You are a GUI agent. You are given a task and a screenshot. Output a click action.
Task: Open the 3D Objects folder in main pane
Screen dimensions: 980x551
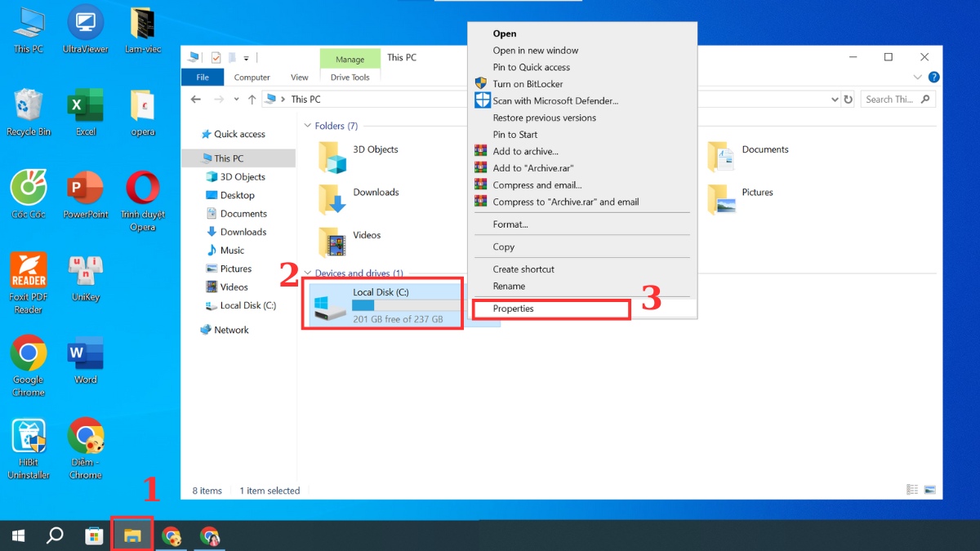click(358, 157)
